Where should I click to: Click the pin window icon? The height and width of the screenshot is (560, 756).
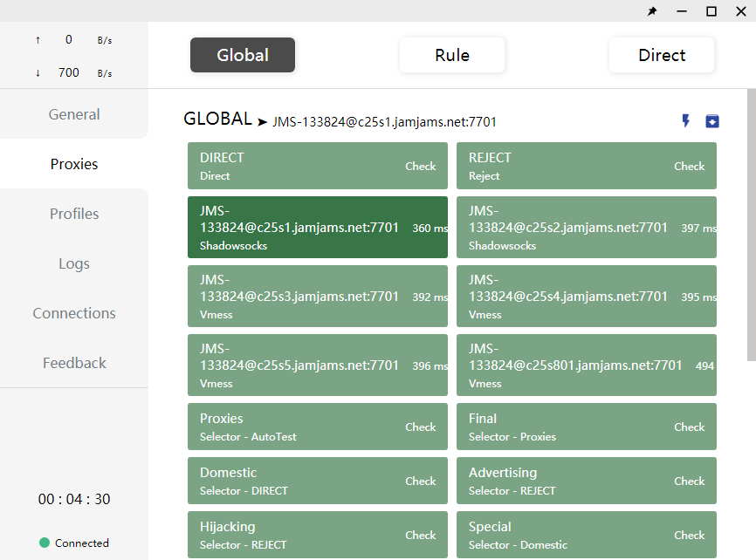click(x=652, y=11)
